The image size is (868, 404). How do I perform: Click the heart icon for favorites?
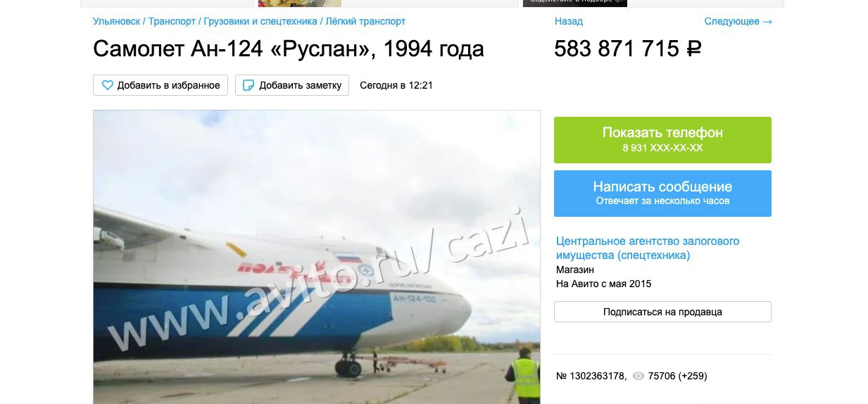point(108,85)
